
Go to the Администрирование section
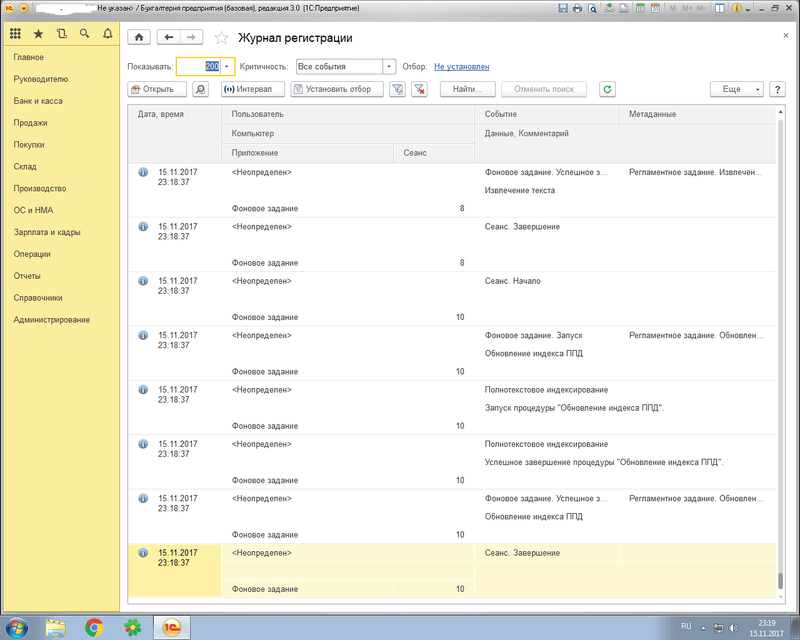click(52, 320)
